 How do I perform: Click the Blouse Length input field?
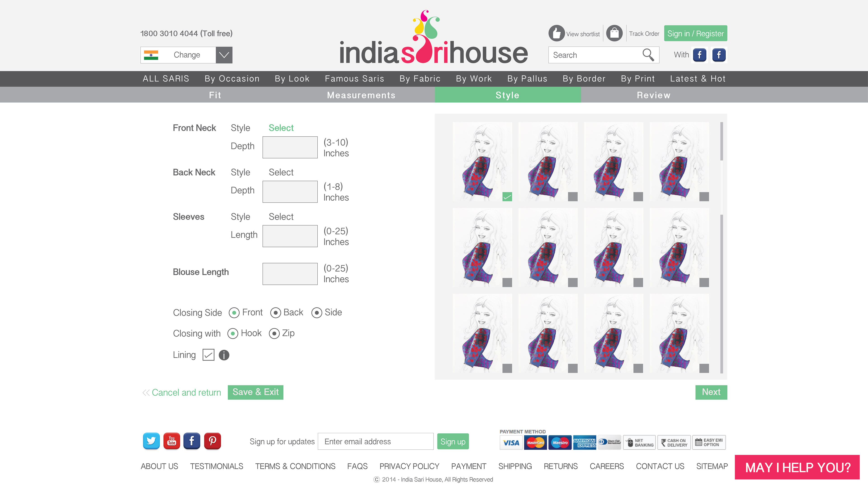click(x=290, y=273)
